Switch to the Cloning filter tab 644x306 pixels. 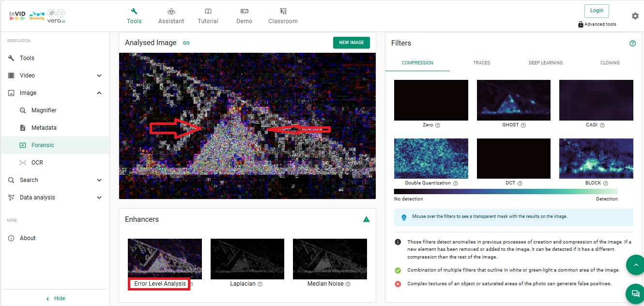click(609, 62)
